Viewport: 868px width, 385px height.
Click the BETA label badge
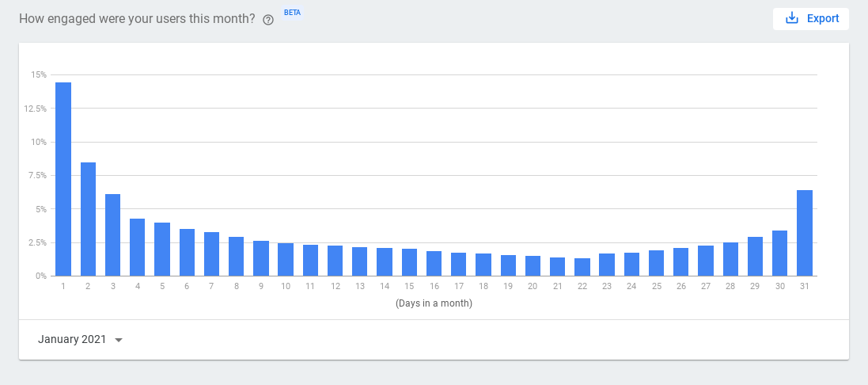tap(292, 13)
